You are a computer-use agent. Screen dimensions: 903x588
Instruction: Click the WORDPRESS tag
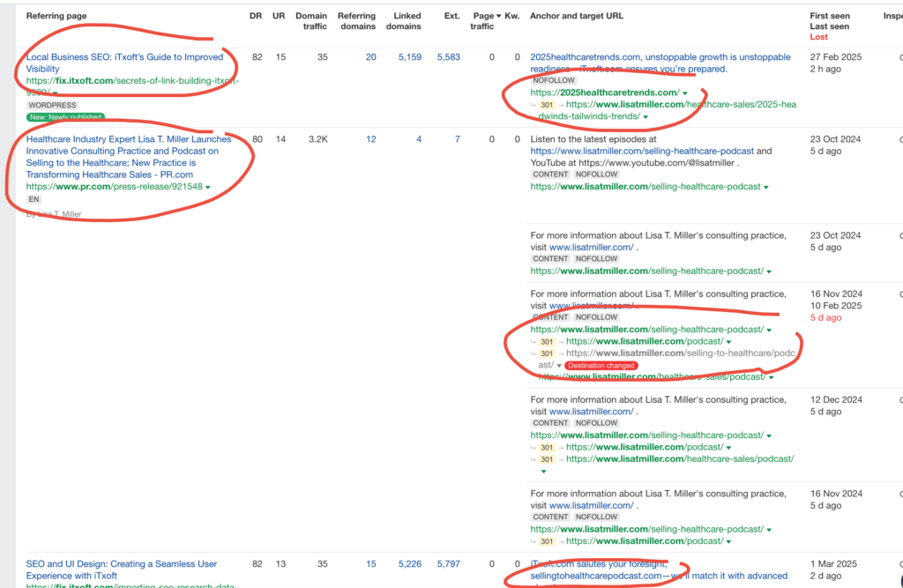point(52,106)
